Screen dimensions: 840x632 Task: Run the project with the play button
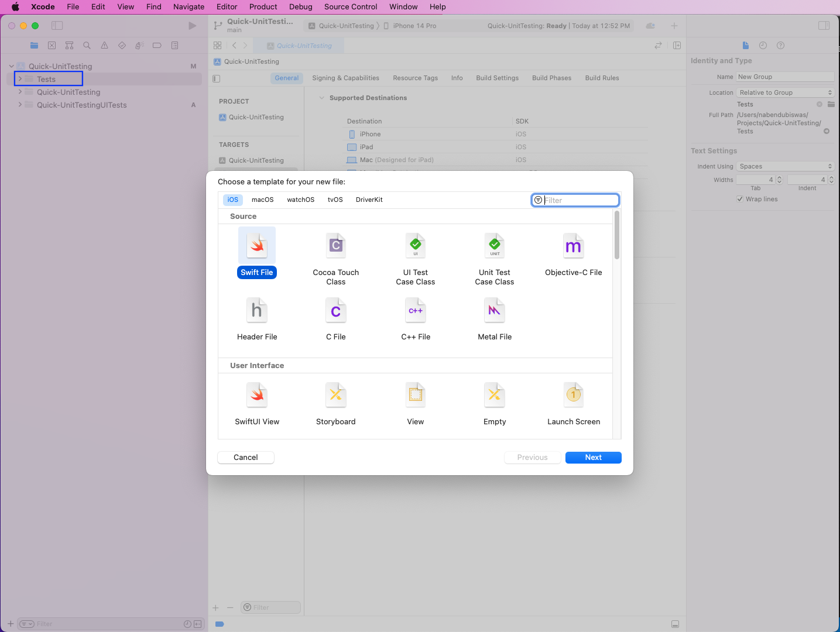click(x=192, y=26)
